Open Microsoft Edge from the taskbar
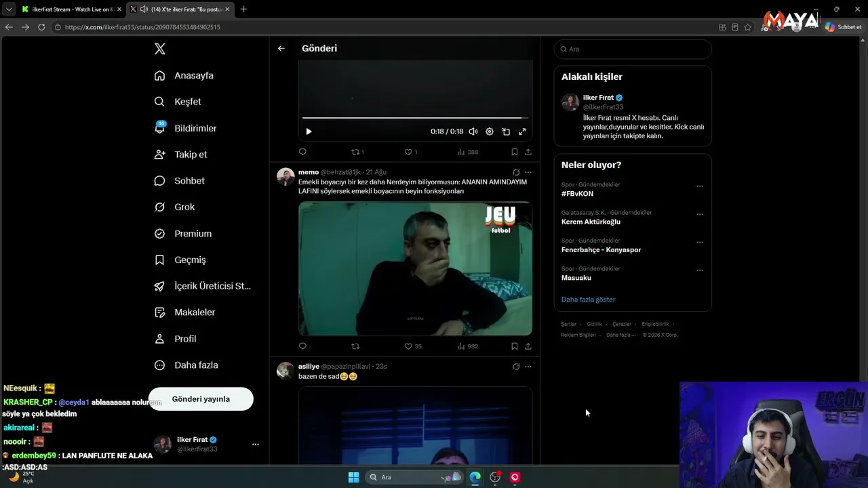 475,477
